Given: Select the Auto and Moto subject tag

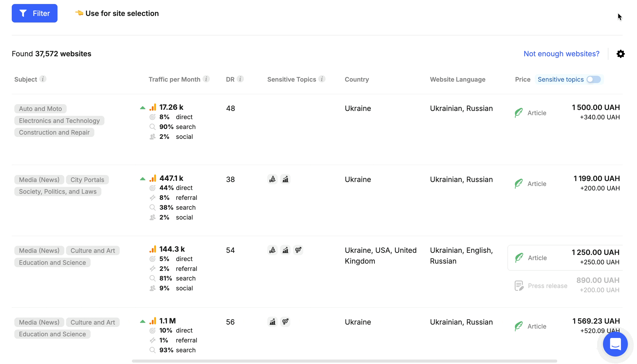Looking at the screenshot, I should pos(40,109).
